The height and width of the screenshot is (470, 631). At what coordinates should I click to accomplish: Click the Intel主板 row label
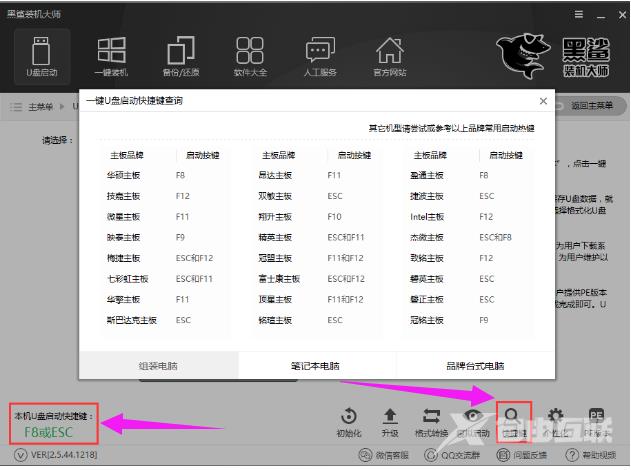(427, 217)
